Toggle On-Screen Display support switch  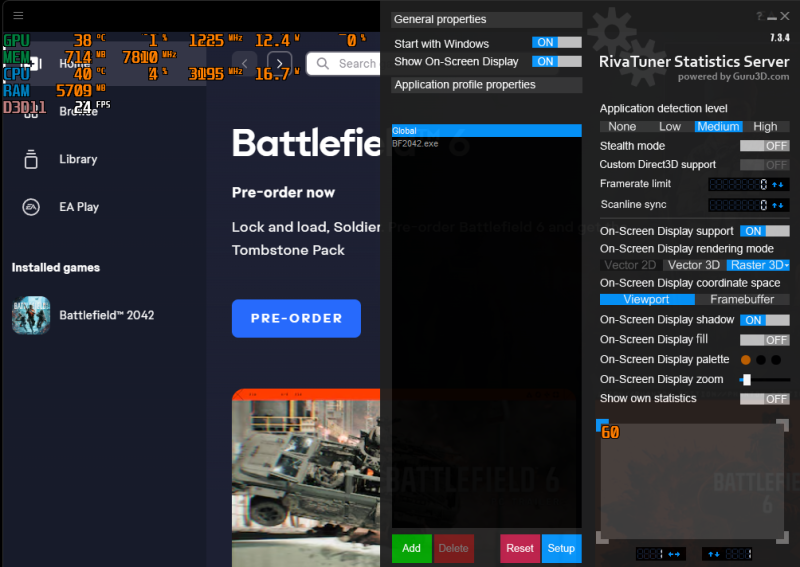[765, 231]
